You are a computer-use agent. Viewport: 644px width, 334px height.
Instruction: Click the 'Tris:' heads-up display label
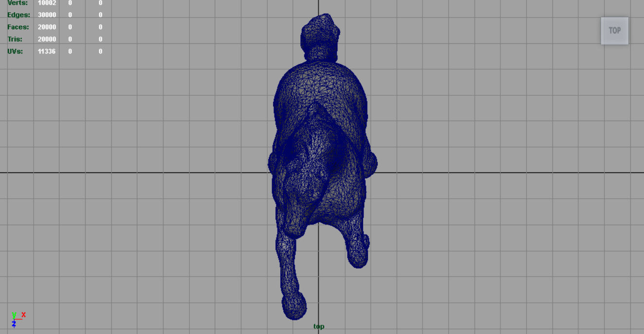[15, 39]
